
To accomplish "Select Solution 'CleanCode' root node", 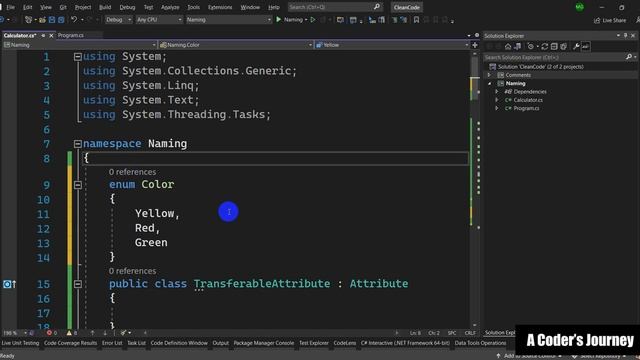I will pos(540,67).
